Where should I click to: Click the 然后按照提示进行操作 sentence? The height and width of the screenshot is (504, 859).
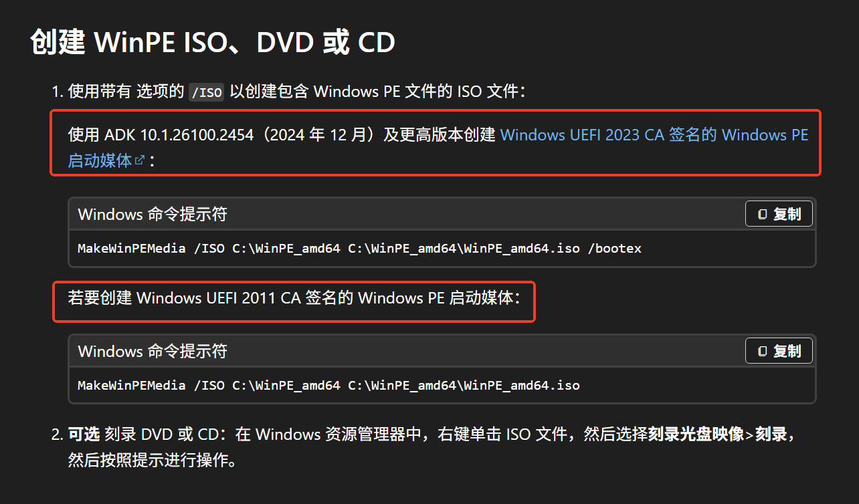click(x=152, y=461)
